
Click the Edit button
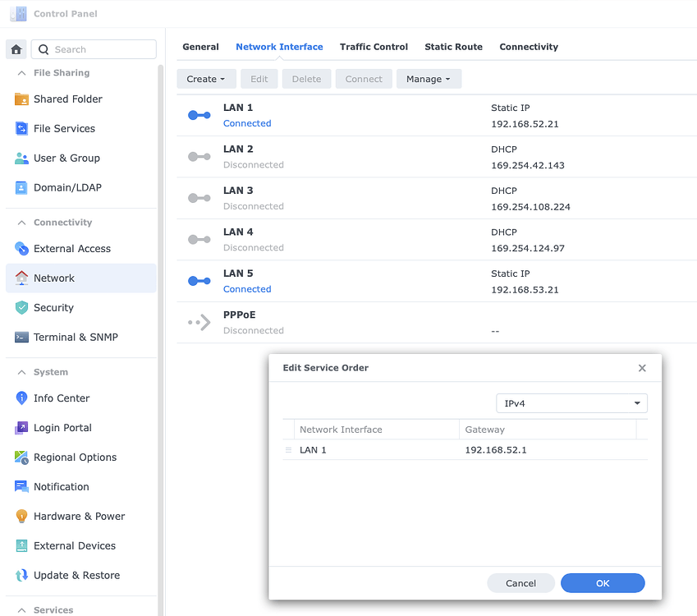coord(259,79)
